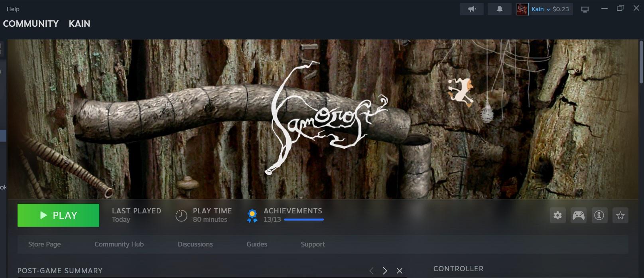Open the Community Hub link
Viewport: 644px width, 278px height.
pyautogui.click(x=119, y=244)
